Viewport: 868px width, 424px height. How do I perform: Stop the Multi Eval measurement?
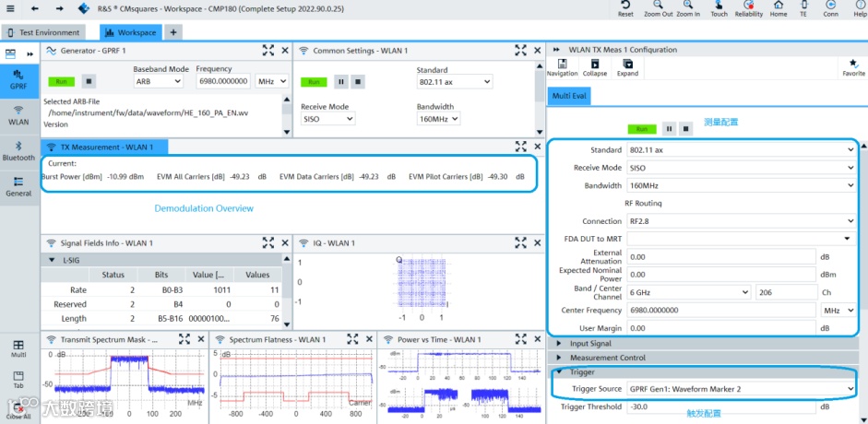[x=686, y=129]
